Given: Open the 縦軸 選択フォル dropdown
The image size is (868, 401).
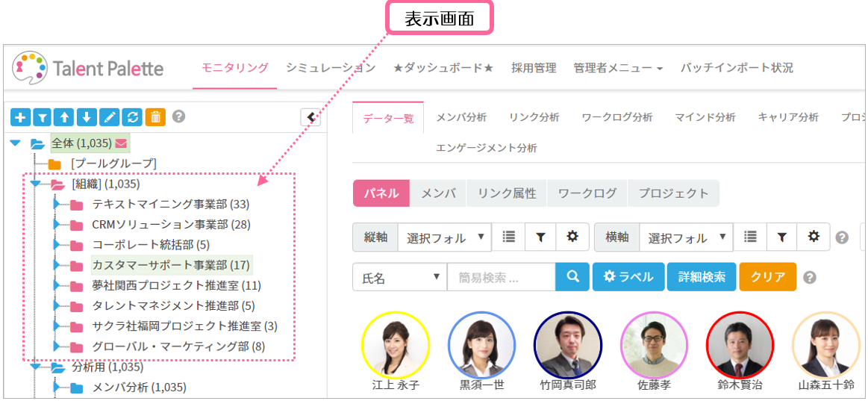Looking at the screenshot, I should coord(445,237).
